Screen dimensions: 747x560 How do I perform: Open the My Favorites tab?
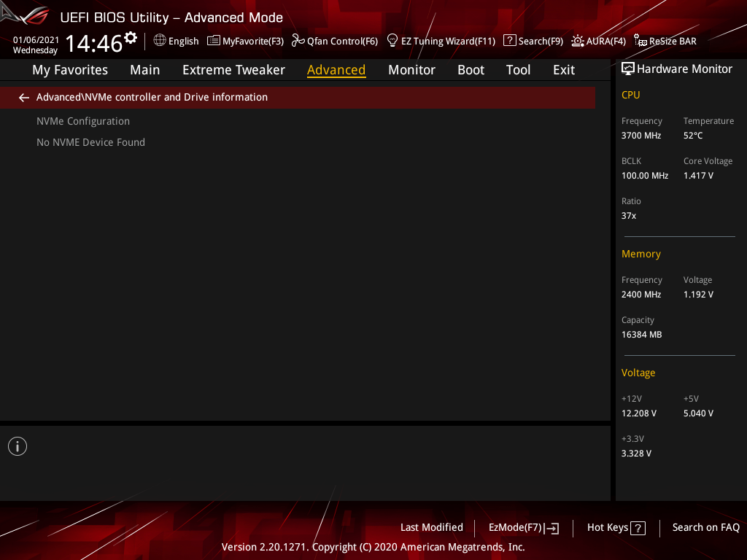point(70,70)
